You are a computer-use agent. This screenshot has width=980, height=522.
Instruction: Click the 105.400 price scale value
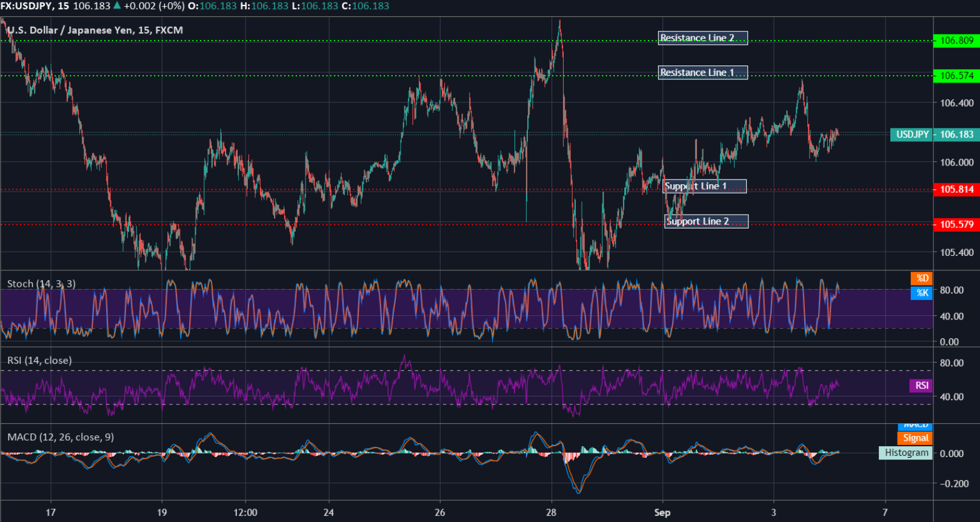tap(957, 252)
